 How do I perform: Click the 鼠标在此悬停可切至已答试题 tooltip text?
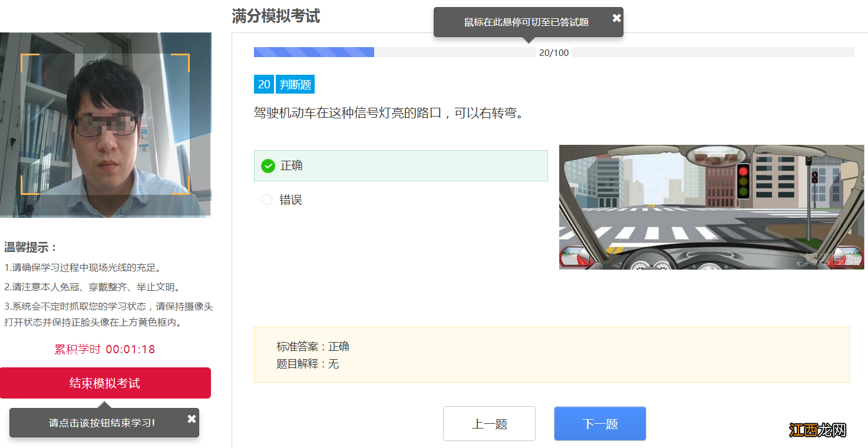click(x=526, y=22)
